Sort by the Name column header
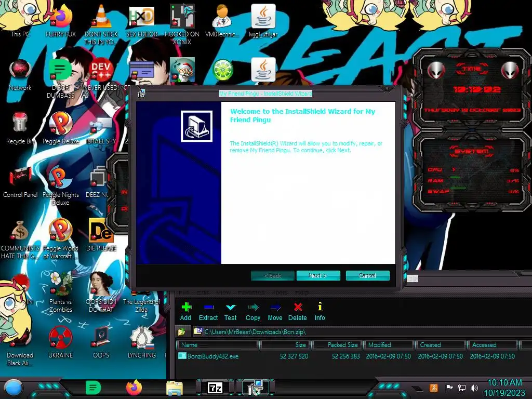Image resolution: width=532 pixels, height=399 pixels. [x=217, y=345]
